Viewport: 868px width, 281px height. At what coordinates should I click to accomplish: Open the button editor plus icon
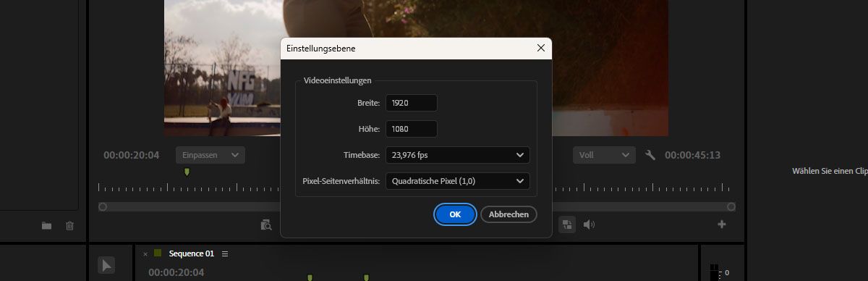coord(721,225)
